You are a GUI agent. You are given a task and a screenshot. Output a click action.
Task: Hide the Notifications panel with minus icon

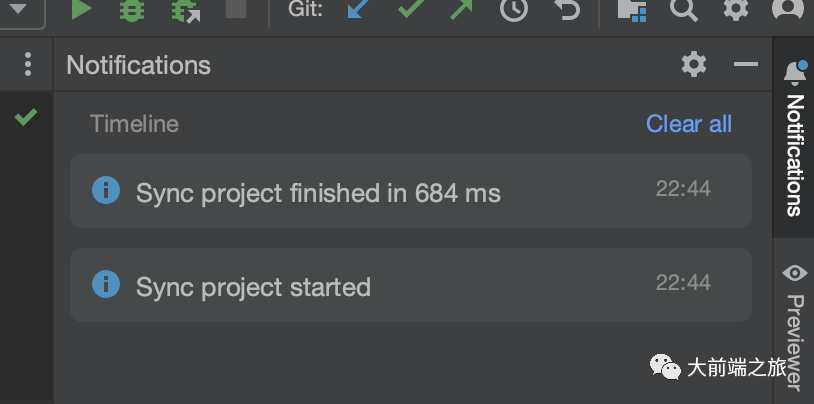746,64
